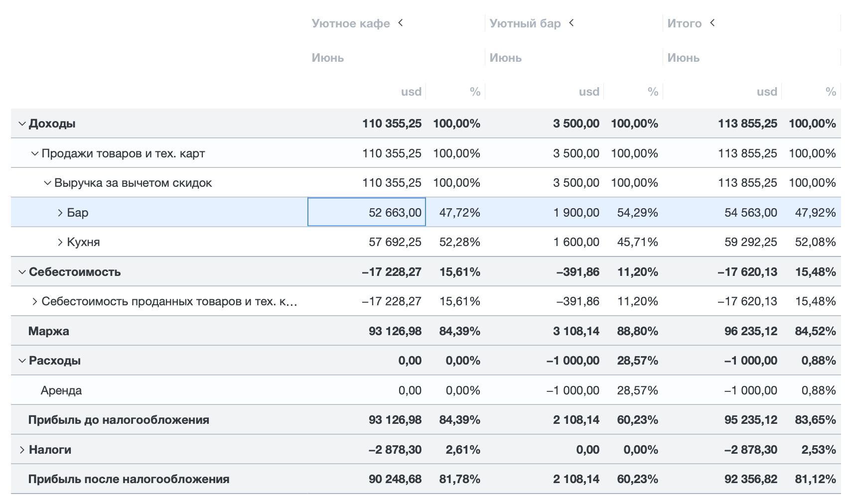Select the Бар 52 663,00 cell

click(x=367, y=213)
